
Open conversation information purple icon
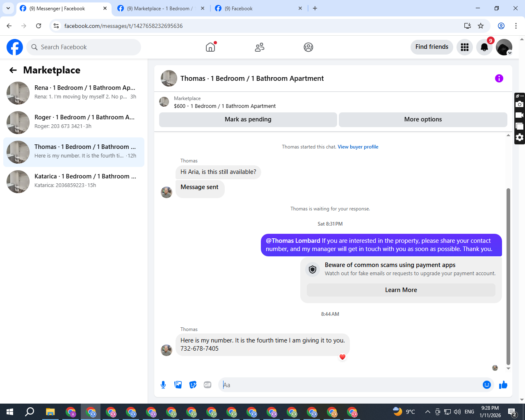(499, 78)
